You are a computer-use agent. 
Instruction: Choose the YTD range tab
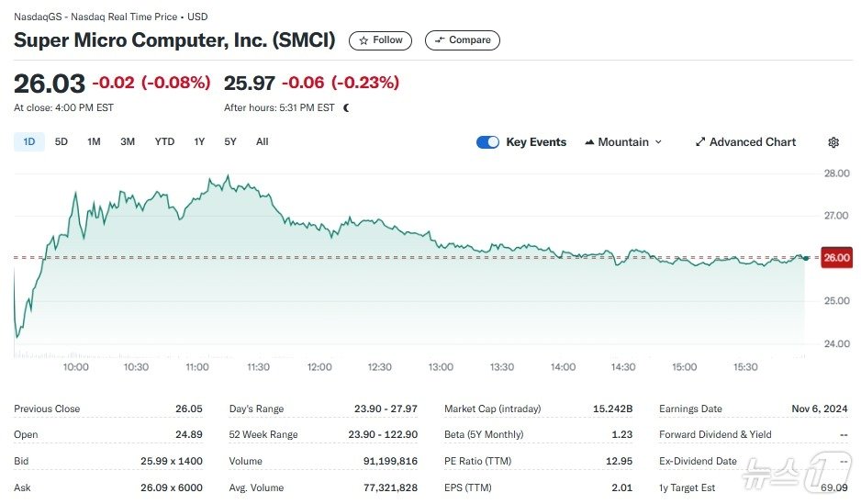click(x=164, y=141)
